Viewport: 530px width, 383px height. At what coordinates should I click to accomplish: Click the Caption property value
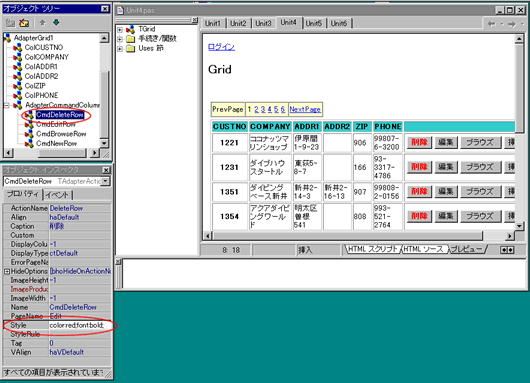[x=80, y=226]
